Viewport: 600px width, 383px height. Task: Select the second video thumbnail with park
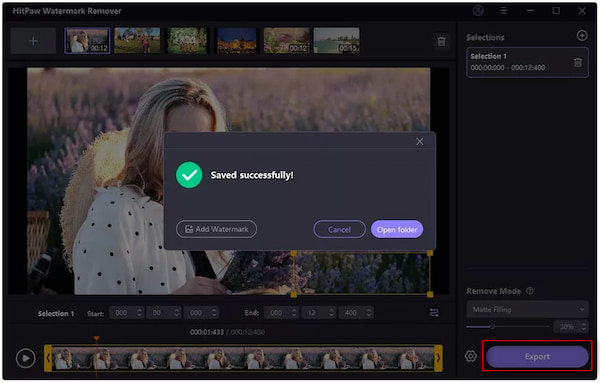click(x=137, y=41)
